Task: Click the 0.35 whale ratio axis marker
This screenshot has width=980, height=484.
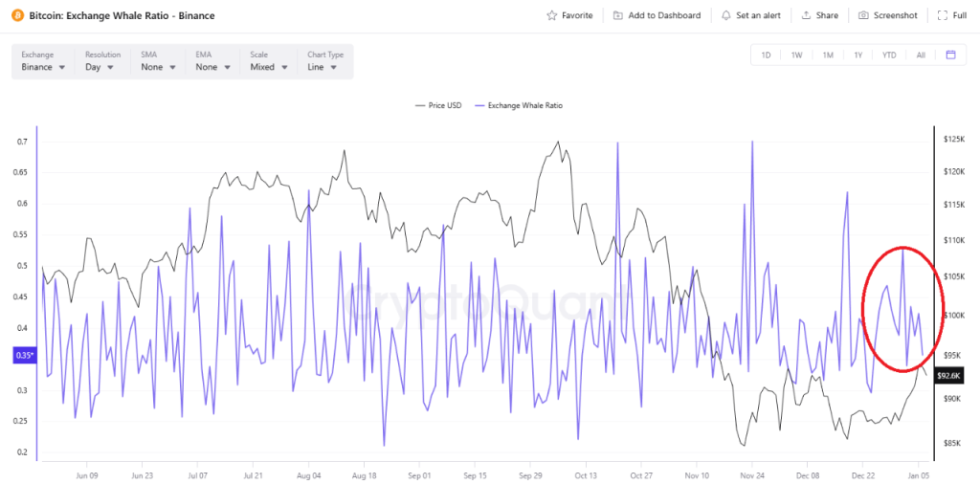Action: pyautogui.click(x=24, y=356)
